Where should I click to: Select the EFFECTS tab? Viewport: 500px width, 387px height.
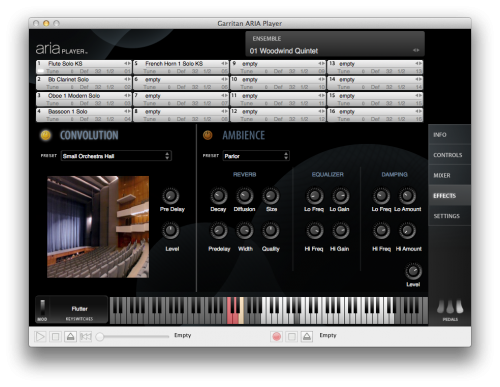[449, 196]
